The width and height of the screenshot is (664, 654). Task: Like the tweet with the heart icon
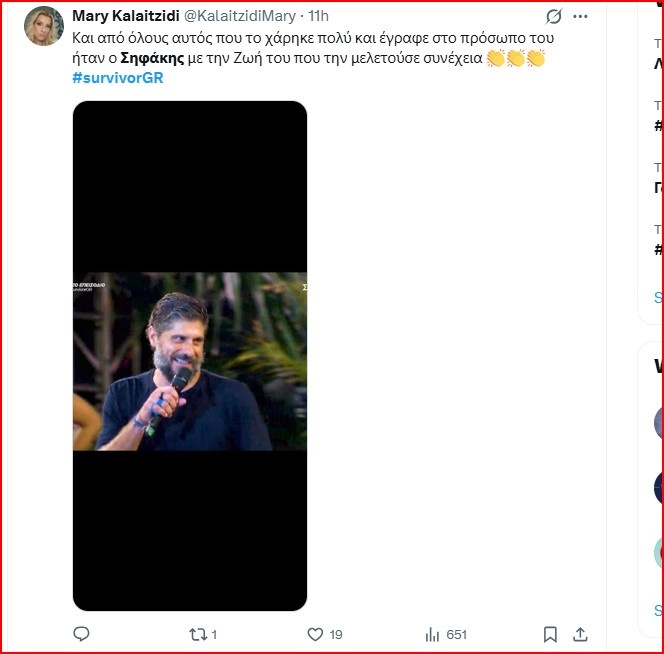315,634
